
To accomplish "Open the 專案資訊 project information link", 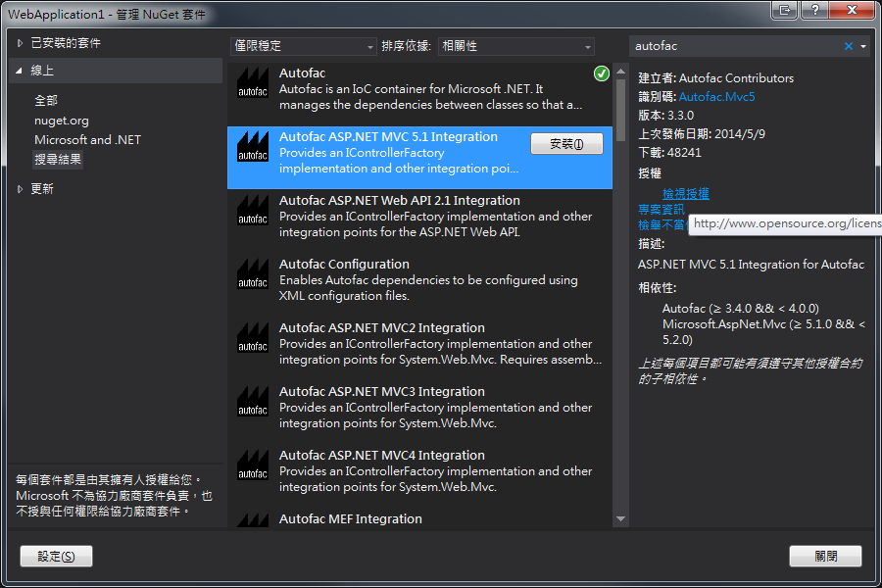I will pos(661,210).
